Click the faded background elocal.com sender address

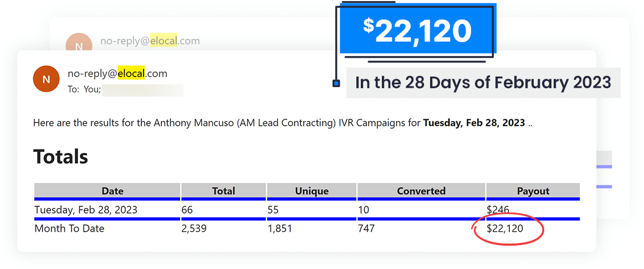tap(150, 41)
